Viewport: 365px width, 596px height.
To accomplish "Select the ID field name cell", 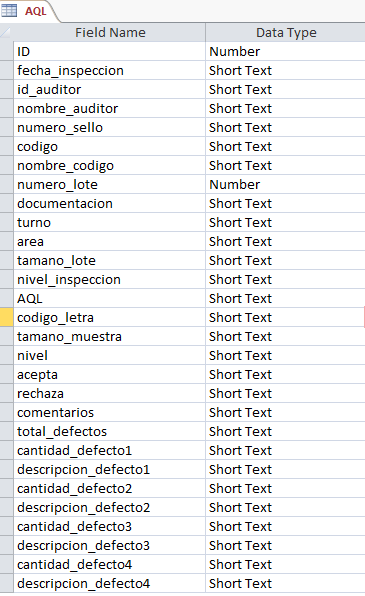I will (110, 51).
